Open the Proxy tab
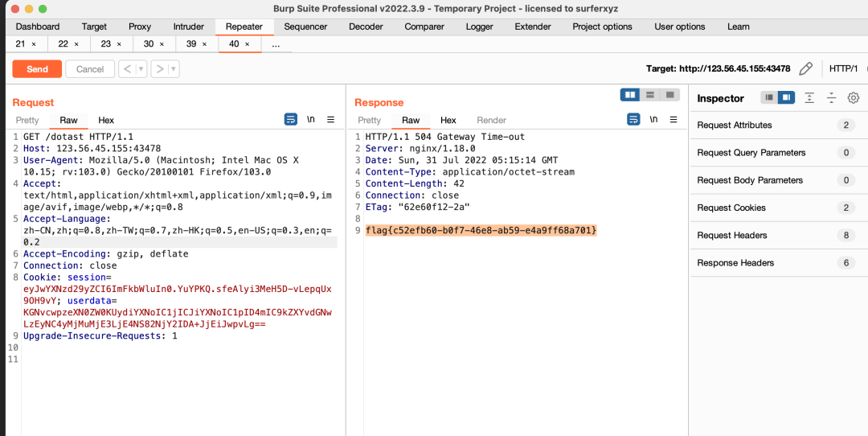Image resolution: width=868 pixels, height=436 pixels. pyautogui.click(x=140, y=27)
